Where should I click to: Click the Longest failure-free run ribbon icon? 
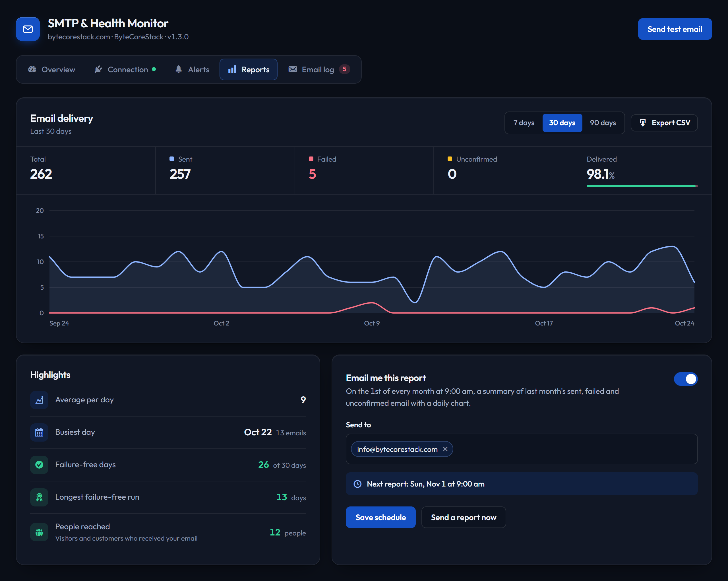[39, 497]
